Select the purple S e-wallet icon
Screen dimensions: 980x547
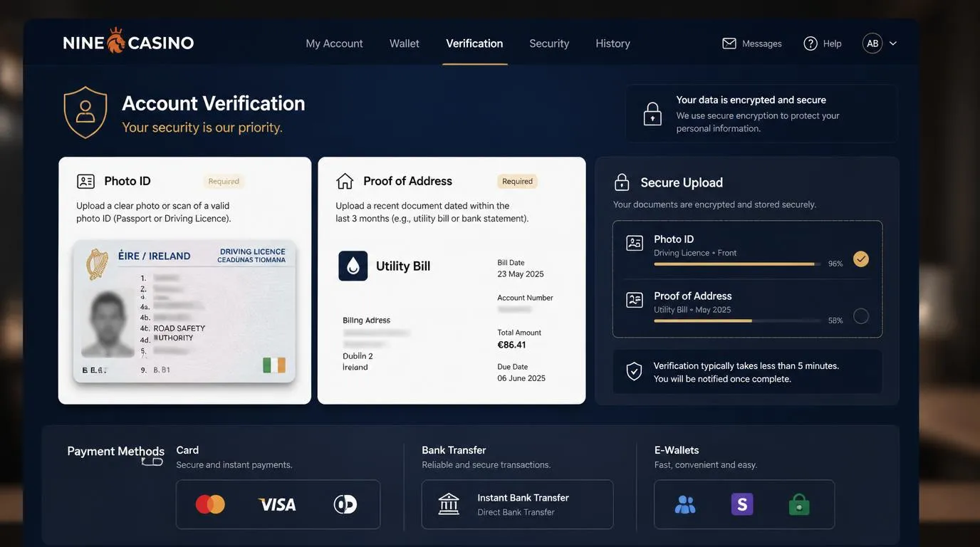tap(742, 504)
